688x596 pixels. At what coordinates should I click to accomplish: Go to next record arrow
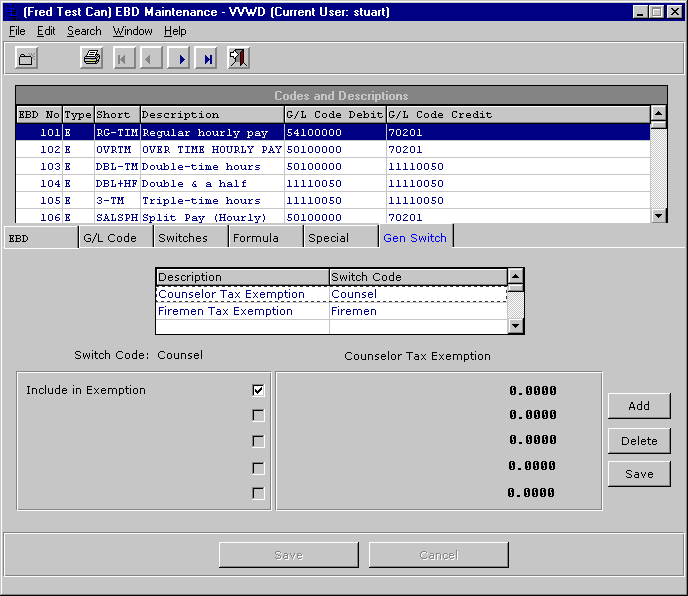181,59
